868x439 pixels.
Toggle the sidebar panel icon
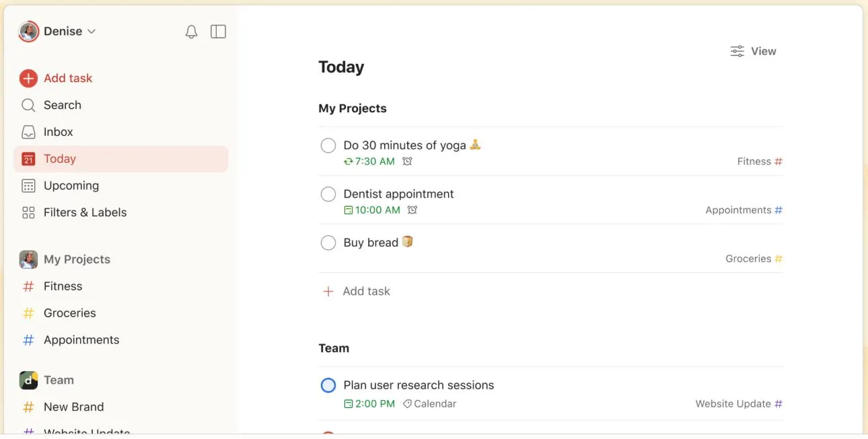coord(218,32)
